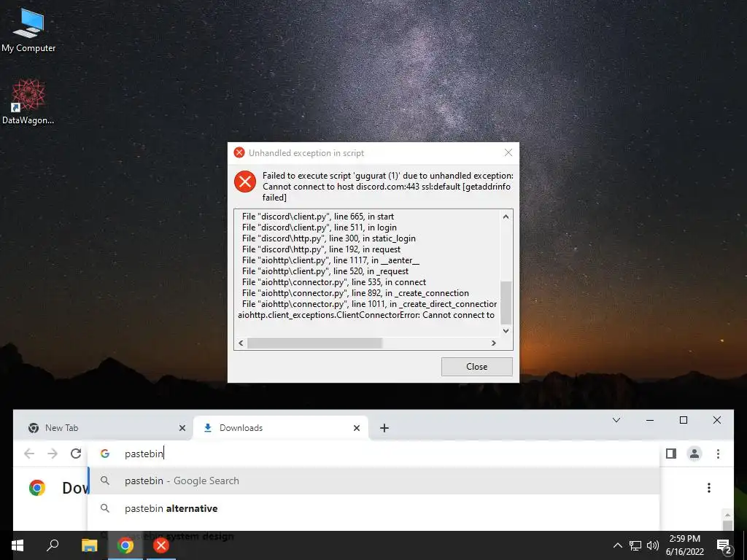Open Chrome profile avatar menu
The image size is (747, 560).
(694, 454)
